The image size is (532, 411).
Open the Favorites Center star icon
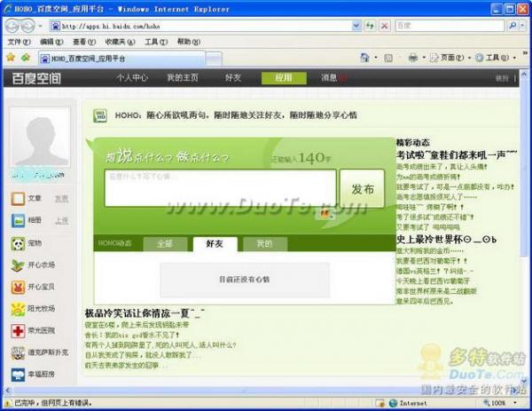coord(11,58)
